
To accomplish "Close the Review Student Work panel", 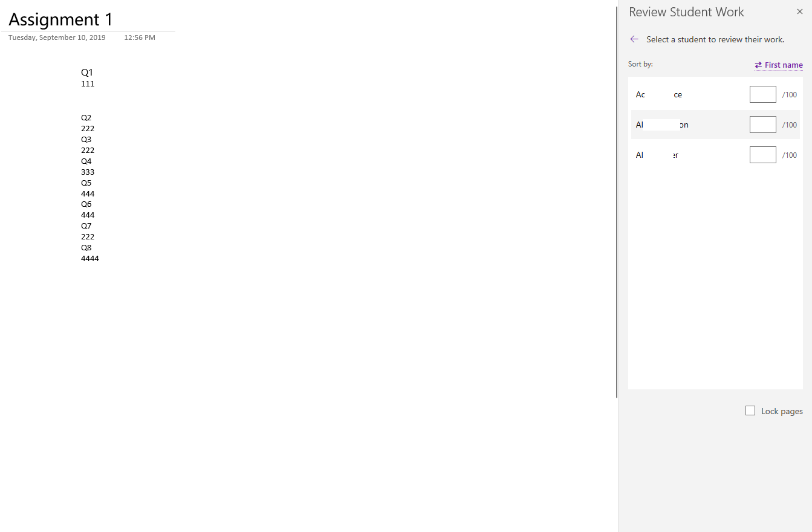I will coord(800,11).
